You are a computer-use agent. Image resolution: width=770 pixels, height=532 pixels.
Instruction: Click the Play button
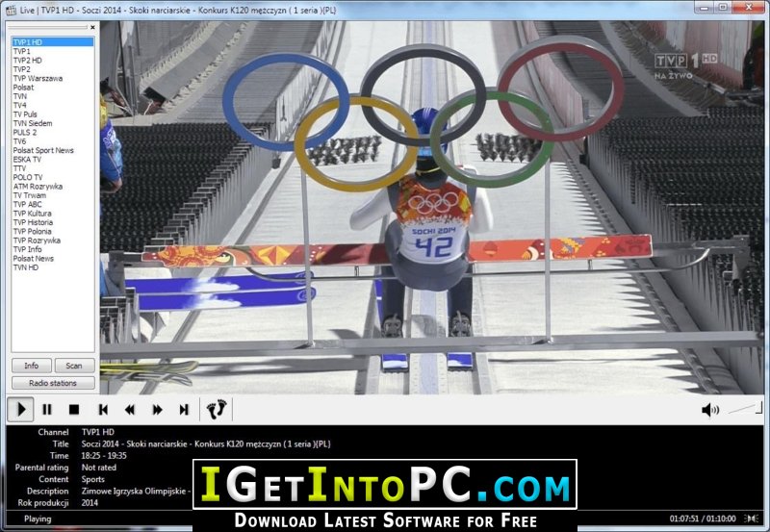[20, 409]
